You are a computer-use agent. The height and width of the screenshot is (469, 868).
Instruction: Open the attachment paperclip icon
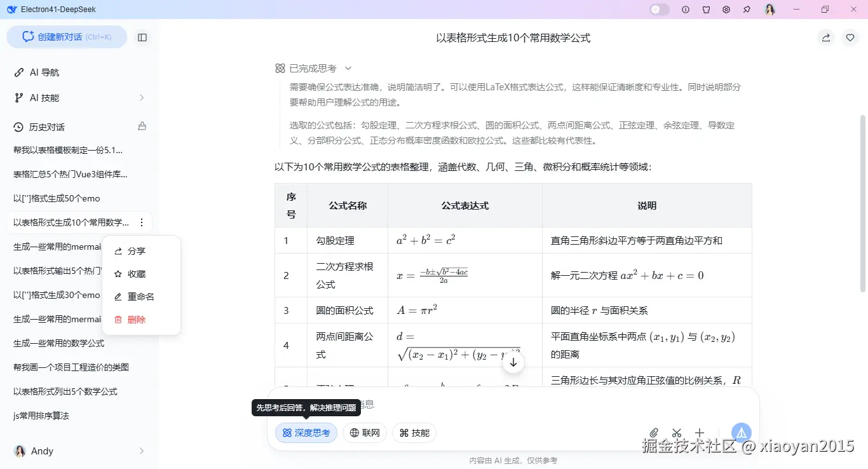pos(653,432)
